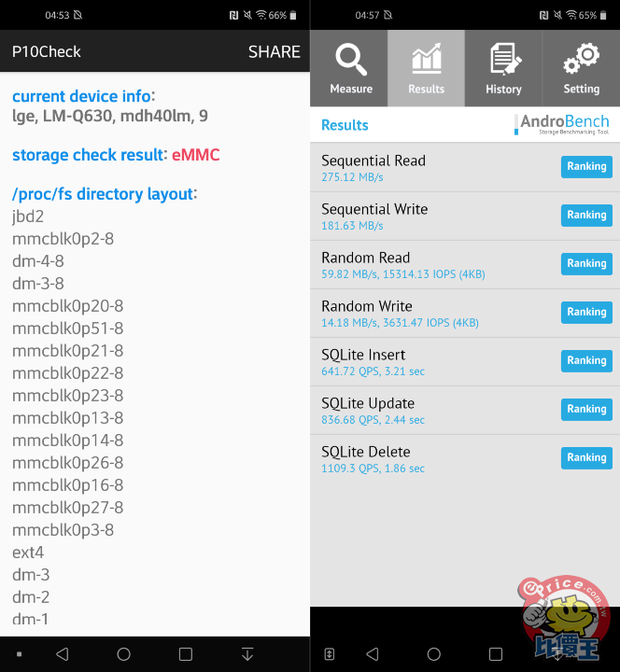Click the AndroBench logo
The width and height of the screenshot is (620, 672).
point(562,124)
